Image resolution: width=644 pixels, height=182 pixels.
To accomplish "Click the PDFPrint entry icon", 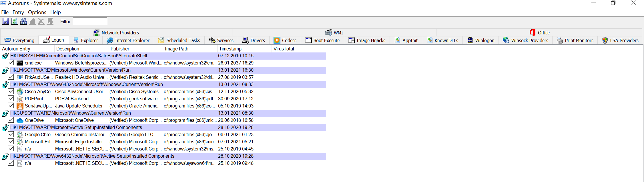I will pos(20,99).
